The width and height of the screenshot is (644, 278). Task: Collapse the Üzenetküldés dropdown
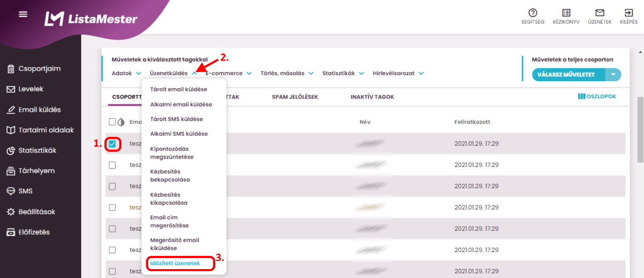click(x=173, y=73)
